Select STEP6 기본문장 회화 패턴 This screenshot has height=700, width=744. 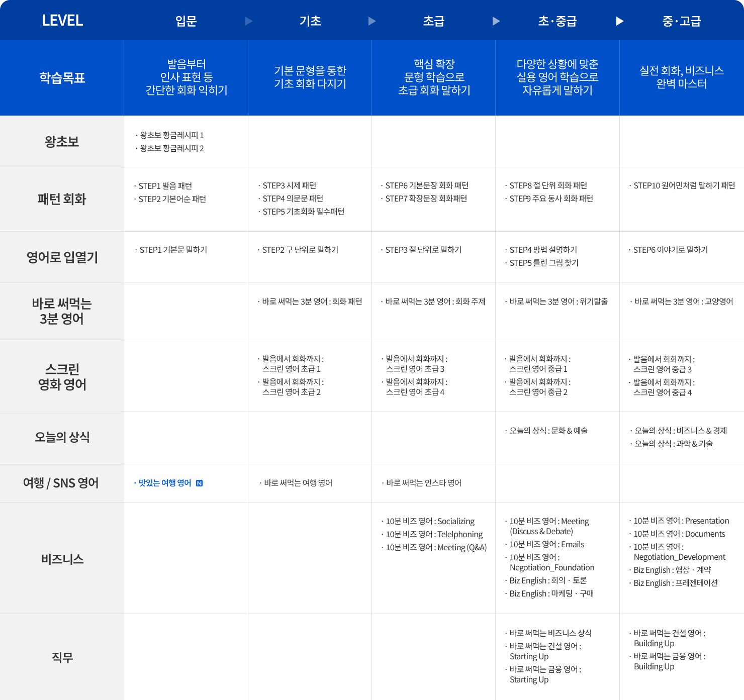427,185
